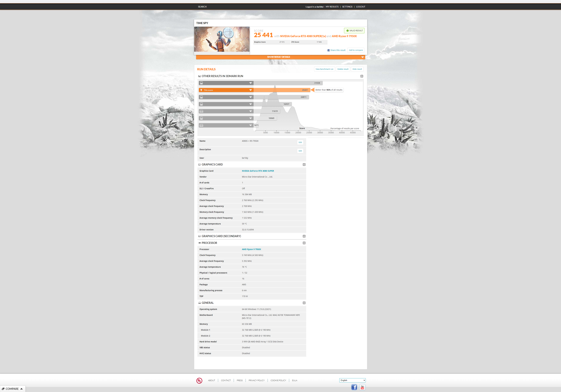Open the Compare panel at bottom left
This screenshot has height=392, width=561.
point(12,389)
